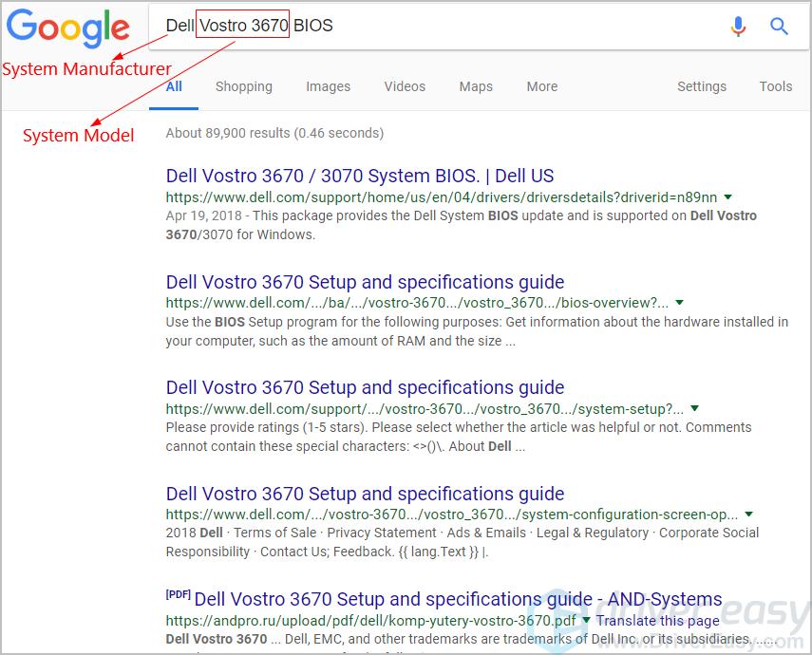This screenshot has height=655, width=812.
Task: Expand dropdown arrow next to driverid=n89nn URL
Action: tap(728, 197)
